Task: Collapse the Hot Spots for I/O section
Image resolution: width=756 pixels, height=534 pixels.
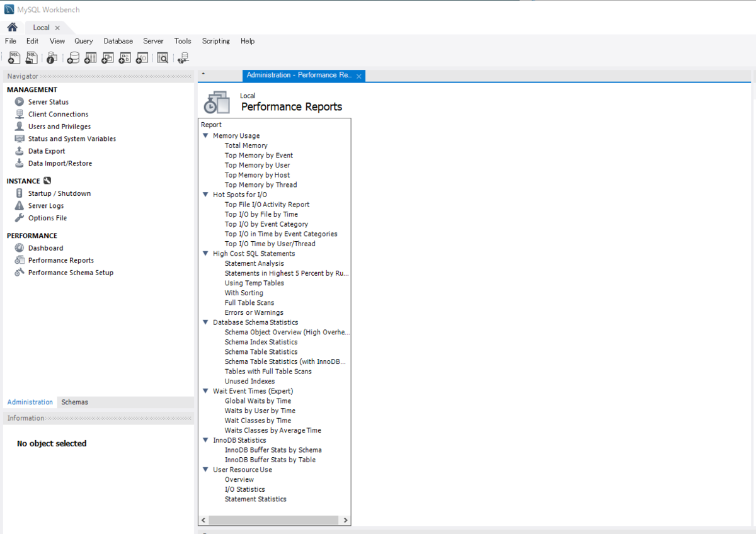Action: click(205, 194)
